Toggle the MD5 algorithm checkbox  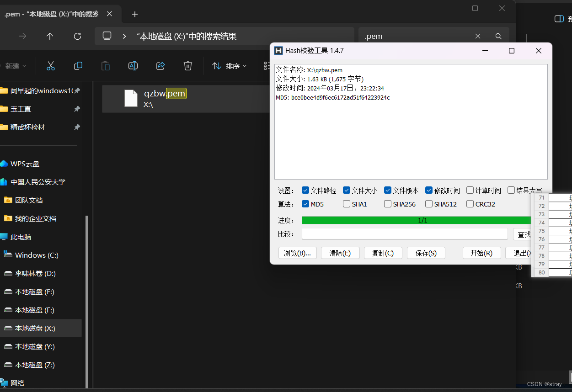click(x=305, y=204)
